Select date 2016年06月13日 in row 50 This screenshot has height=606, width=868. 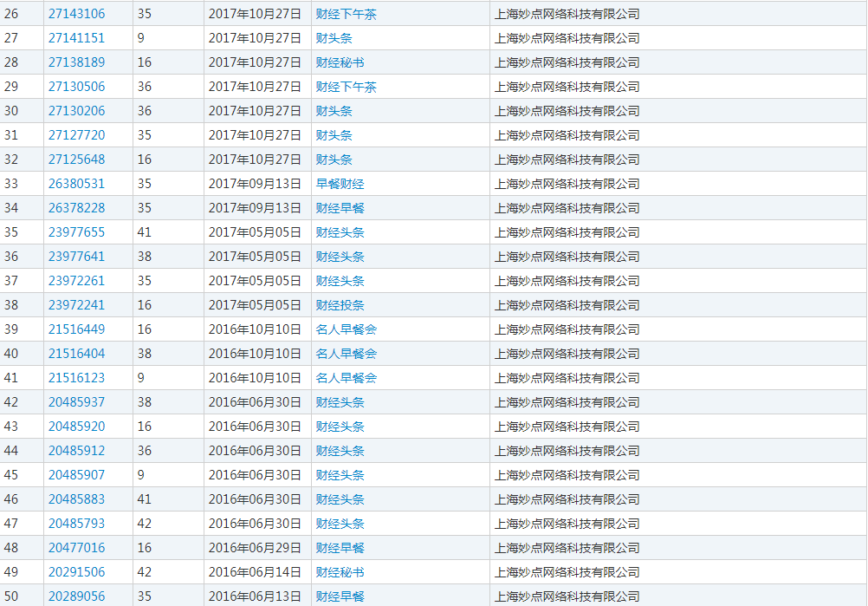255,596
